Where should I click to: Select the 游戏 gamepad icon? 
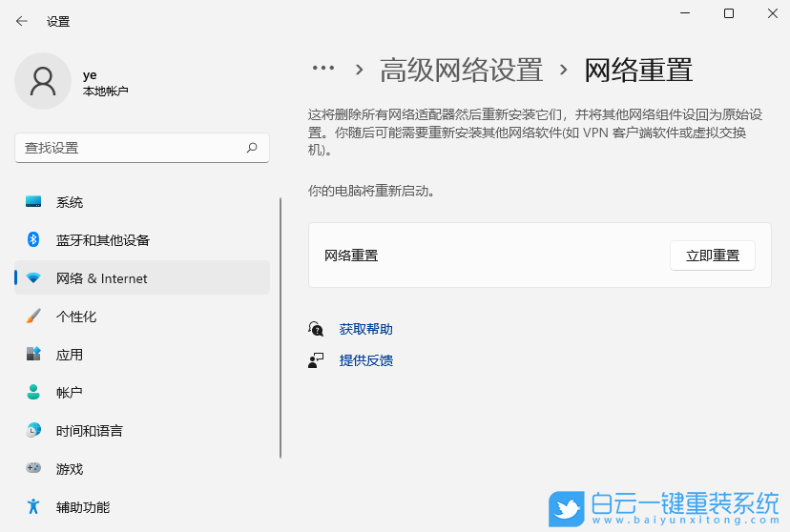point(33,468)
